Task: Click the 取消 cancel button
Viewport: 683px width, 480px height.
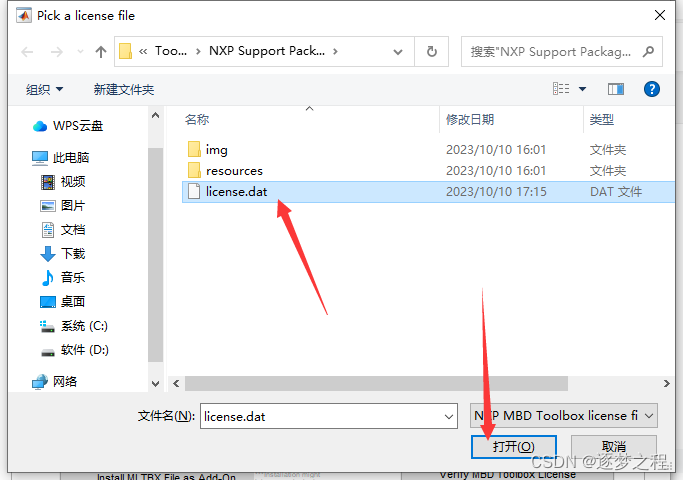Action: coord(613,446)
